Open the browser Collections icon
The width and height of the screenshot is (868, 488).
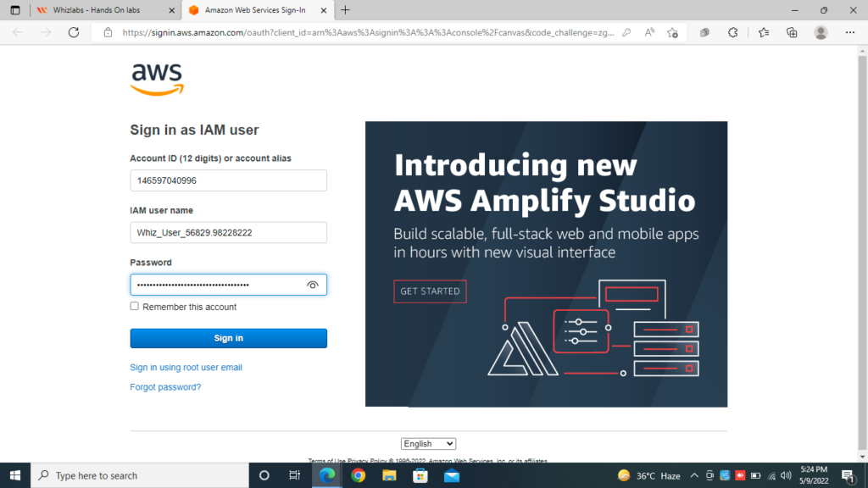[x=790, y=32]
